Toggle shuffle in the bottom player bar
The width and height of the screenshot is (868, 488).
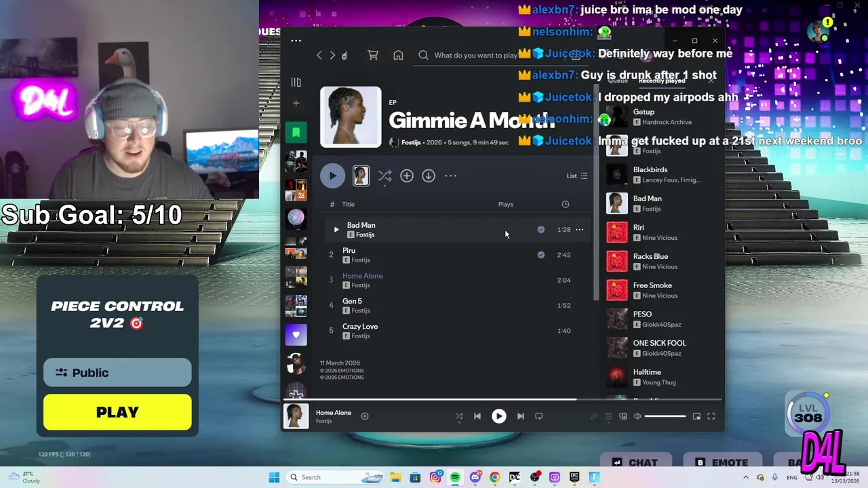[x=459, y=416]
